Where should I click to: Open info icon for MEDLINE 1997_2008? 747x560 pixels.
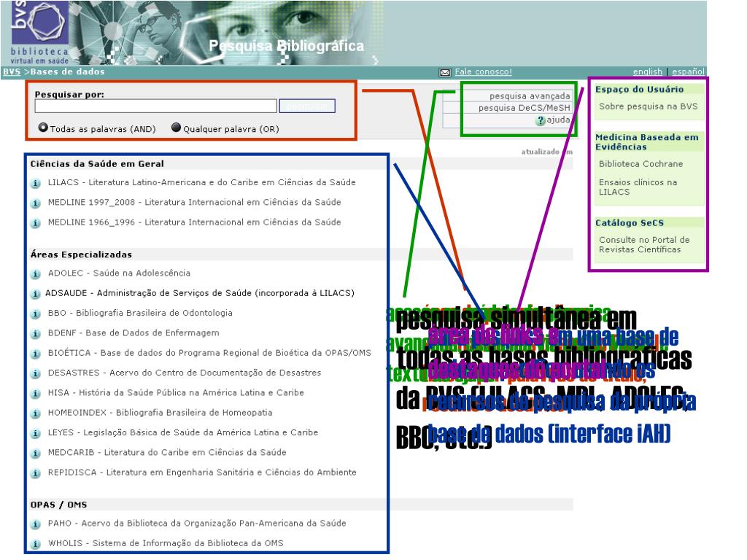tap(35, 203)
